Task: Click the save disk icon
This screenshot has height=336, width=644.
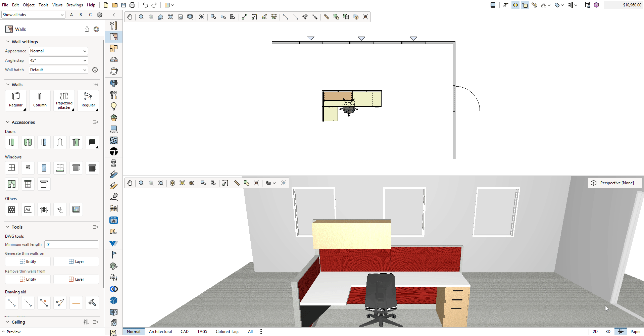Action: pyautogui.click(x=123, y=5)
